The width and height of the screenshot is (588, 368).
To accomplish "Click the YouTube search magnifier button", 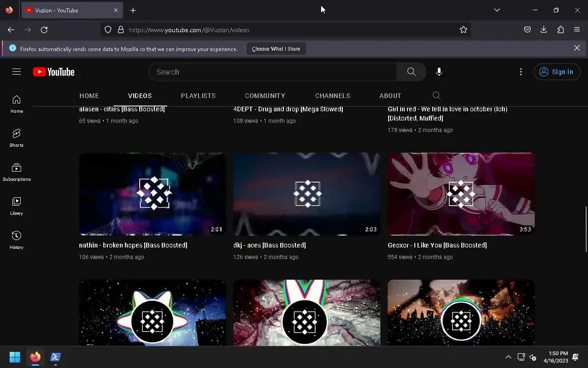I will (411, 72).
